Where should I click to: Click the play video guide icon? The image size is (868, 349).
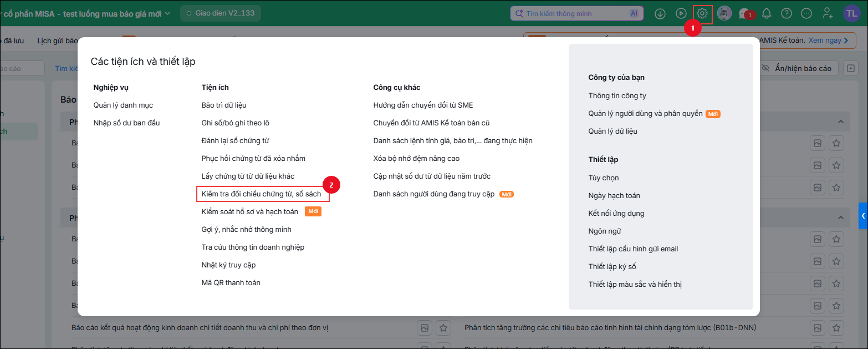(681, 13)
